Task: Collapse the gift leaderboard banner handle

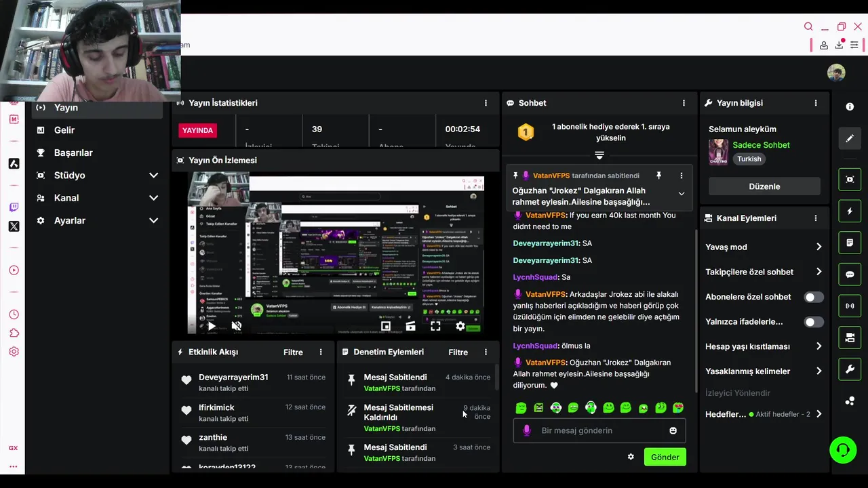Action: pos(599,155)
